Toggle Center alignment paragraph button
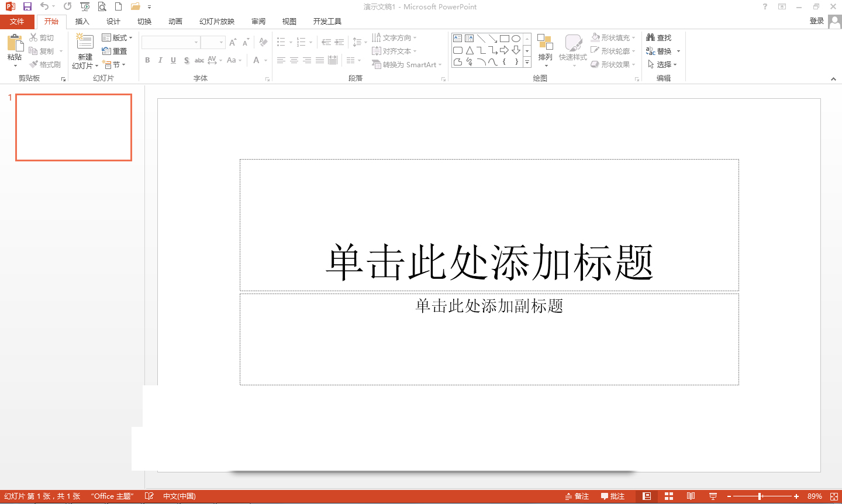 [294, 60]
